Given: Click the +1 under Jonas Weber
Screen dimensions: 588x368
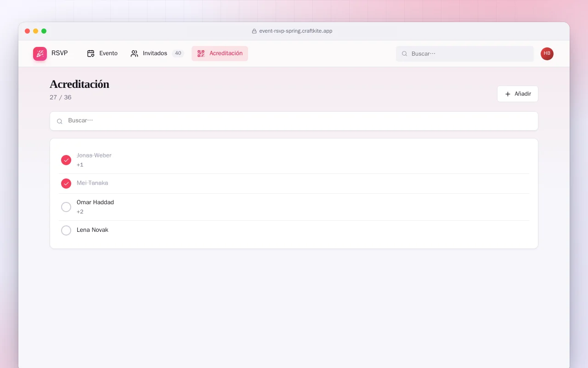Looking at the screenshot, I should point(80,165).
